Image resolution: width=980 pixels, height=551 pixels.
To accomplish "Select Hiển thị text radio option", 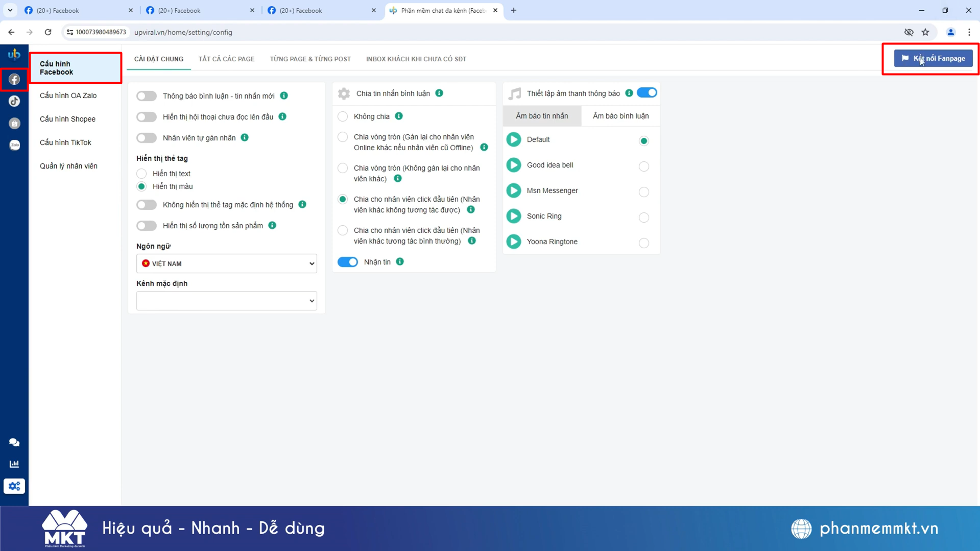I will click(x=141, y=174).
